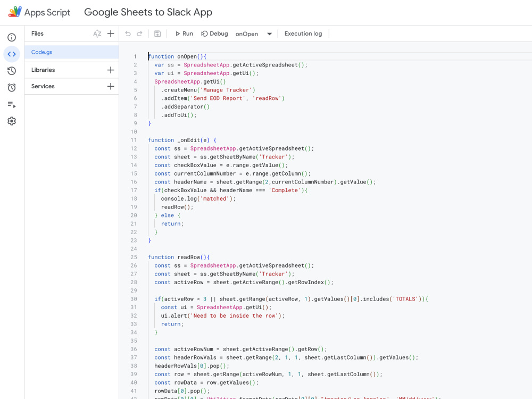Click the 'Complete' string in if statement
532x399 pixels.
[x=285, y=190]
